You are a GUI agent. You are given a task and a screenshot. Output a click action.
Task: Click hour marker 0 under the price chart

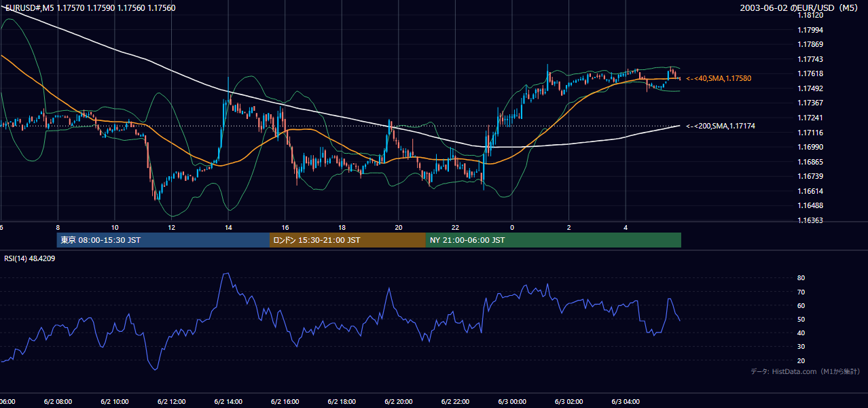click(512, 227)
